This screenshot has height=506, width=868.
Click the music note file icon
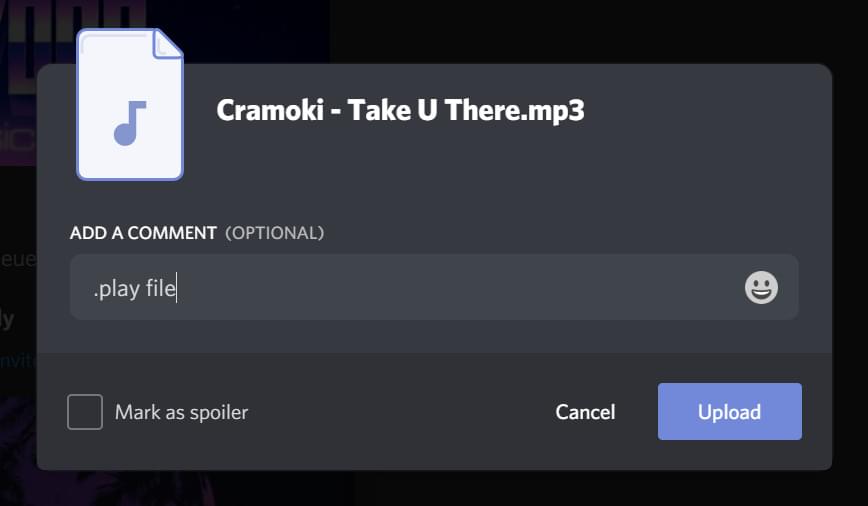tap(130, 123)
